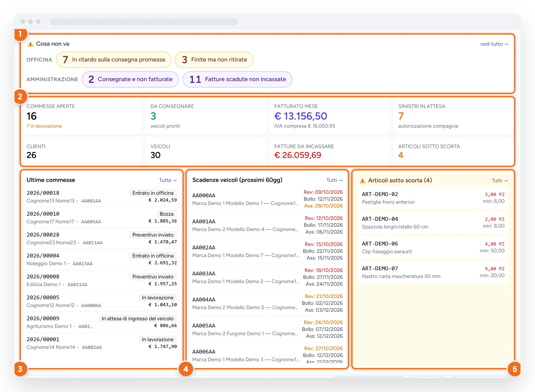This screenshot has width=535, height=392.
Task: Open commessa 2026/00001
Action: click(102, 343)
